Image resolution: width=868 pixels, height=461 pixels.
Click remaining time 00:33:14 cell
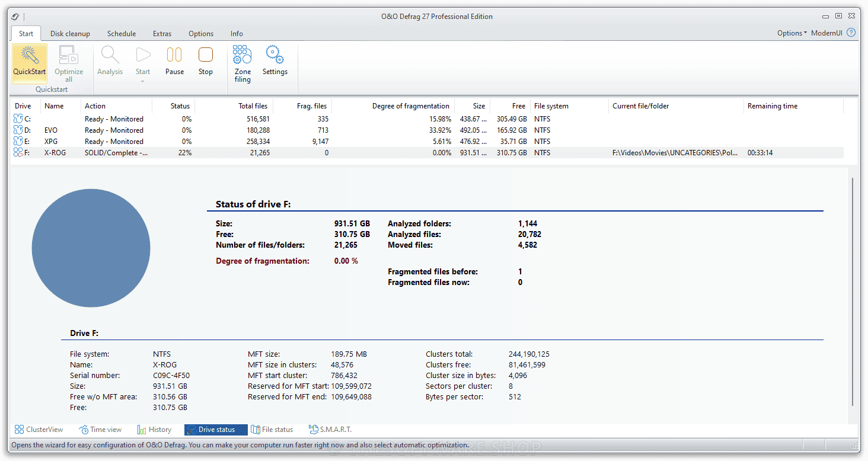click(x=760, y=153)
